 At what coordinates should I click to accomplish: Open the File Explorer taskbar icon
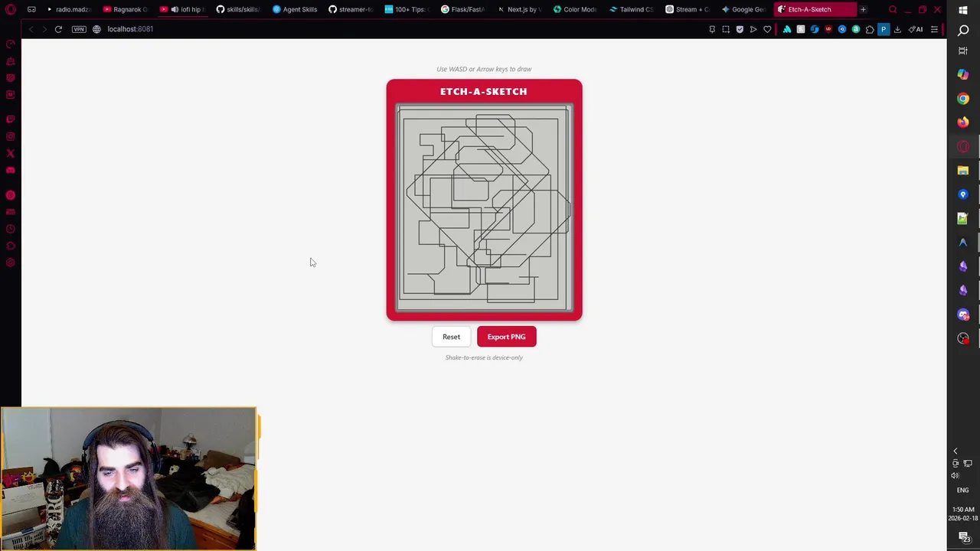963,171
